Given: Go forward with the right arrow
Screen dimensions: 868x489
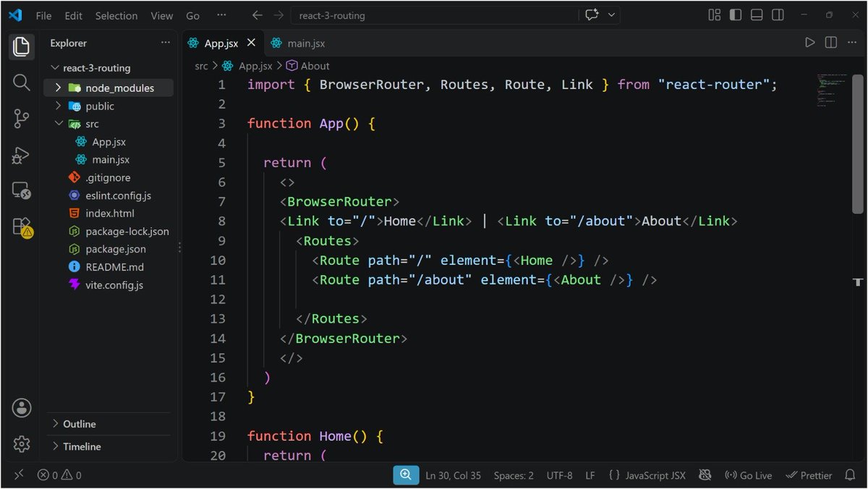Looking at the screenshot, I should tap(278, 15).
